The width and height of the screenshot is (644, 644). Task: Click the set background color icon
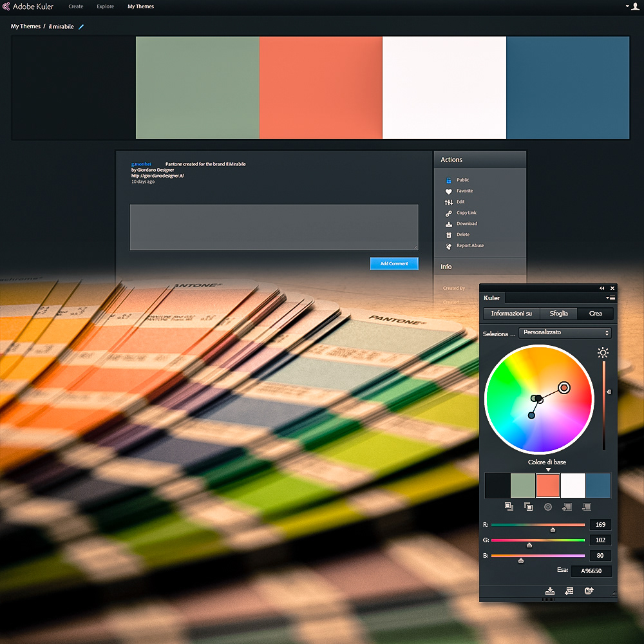(x=528, y=507)
